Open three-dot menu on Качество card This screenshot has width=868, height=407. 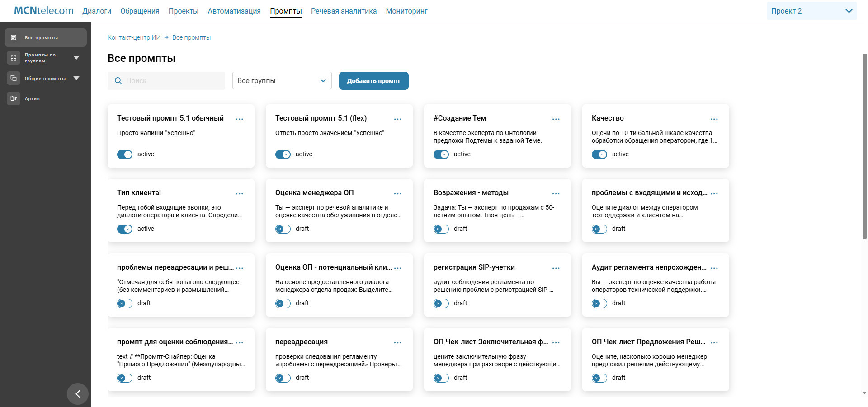714,119
